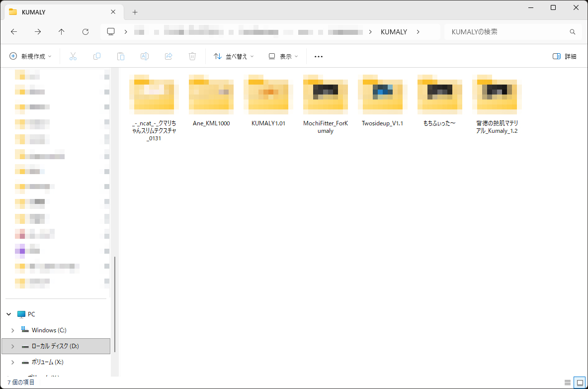Open the 表示 view dropdown
Screen dimensions: 588x389
tap(283, 56)
